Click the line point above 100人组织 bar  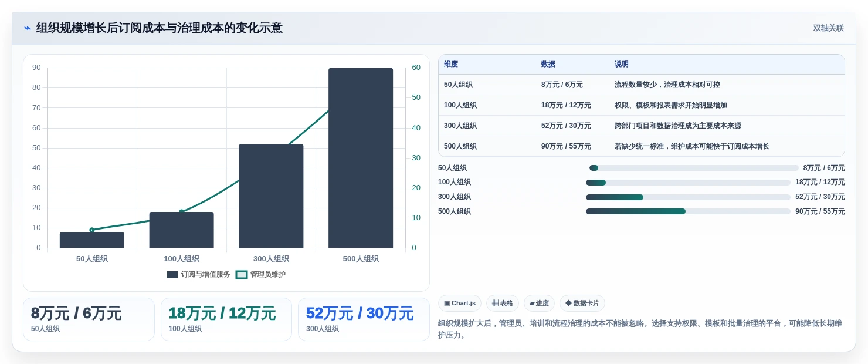tap(182, 212)
